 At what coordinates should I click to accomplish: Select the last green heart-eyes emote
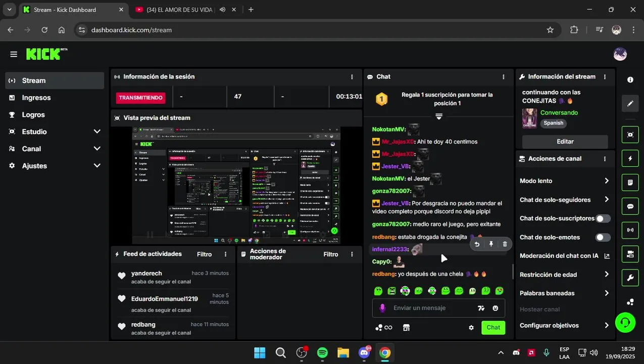click(x=499, y=291)
